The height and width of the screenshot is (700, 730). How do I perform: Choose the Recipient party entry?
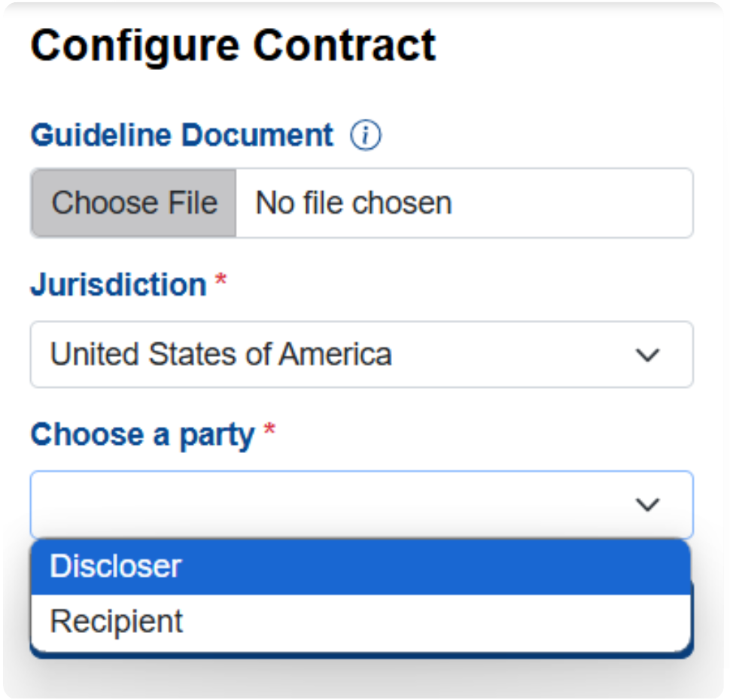click(360, 622)
